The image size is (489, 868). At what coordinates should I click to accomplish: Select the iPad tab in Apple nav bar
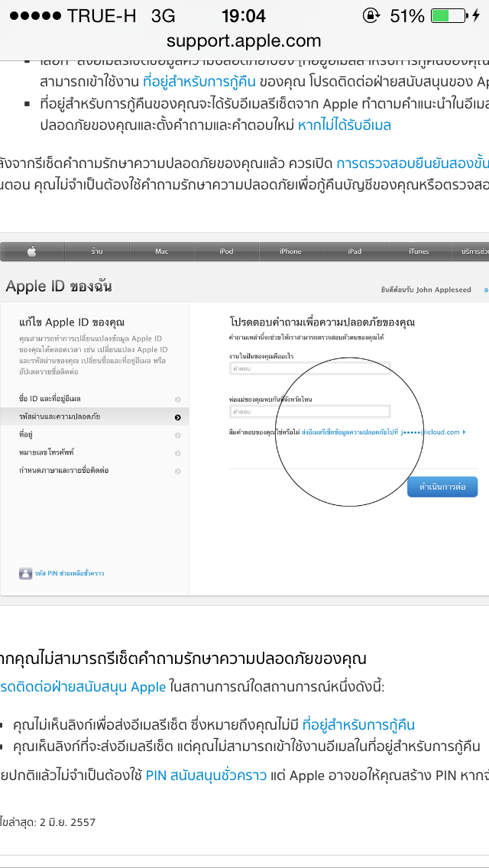pyautogui.click(x=355, y=251)
